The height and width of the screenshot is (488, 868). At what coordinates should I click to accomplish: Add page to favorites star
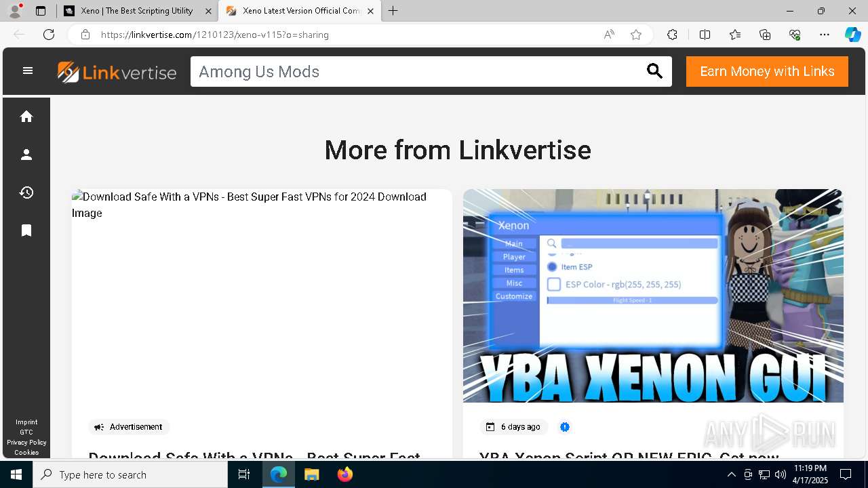tap(636, 35)
